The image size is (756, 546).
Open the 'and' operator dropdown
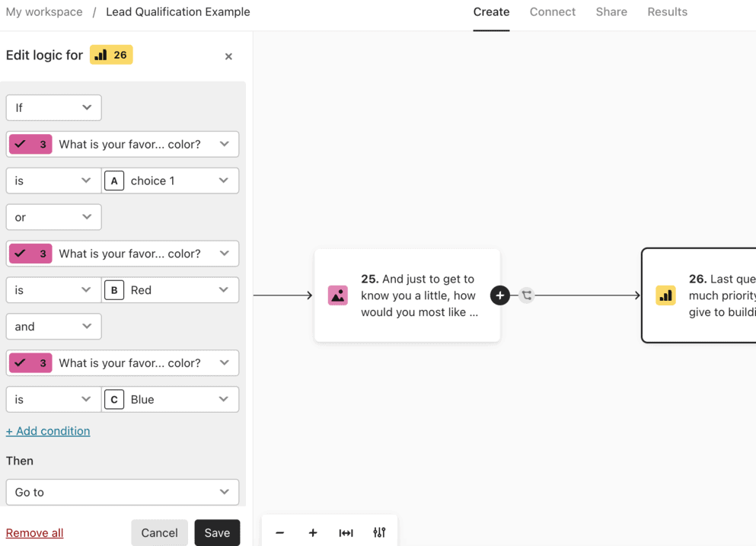click(x=53, y=327)
